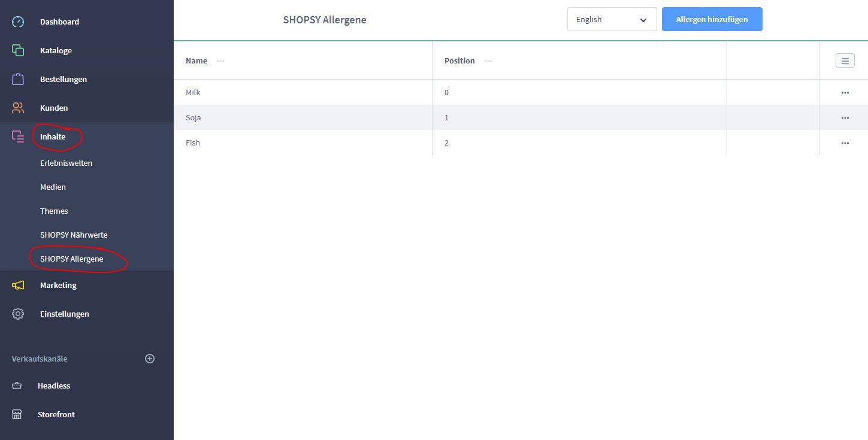This screenshot has height=440, width=868.
Task: Click the Marketing megaphone icon
Action: [x=18, y=285]
